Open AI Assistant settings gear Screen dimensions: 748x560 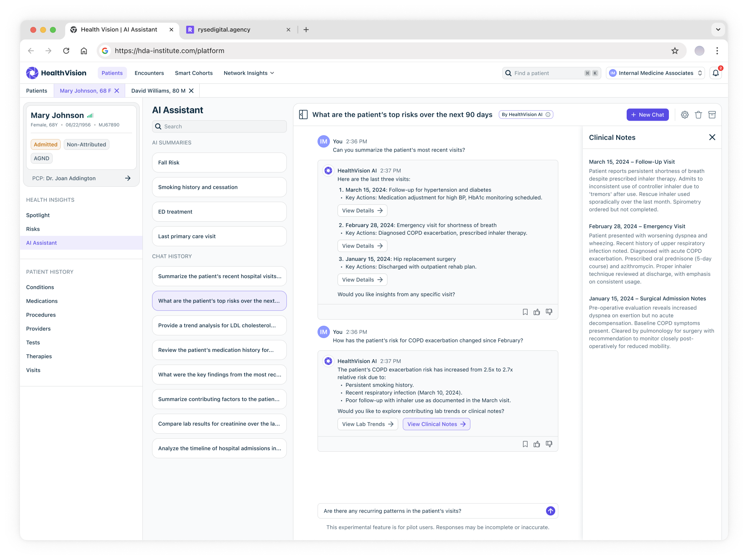(685, 114)
